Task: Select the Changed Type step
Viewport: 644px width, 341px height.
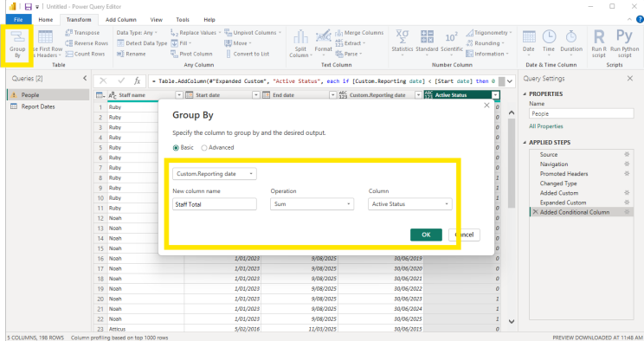Action: pyautogui.click(x=558, y=183)
